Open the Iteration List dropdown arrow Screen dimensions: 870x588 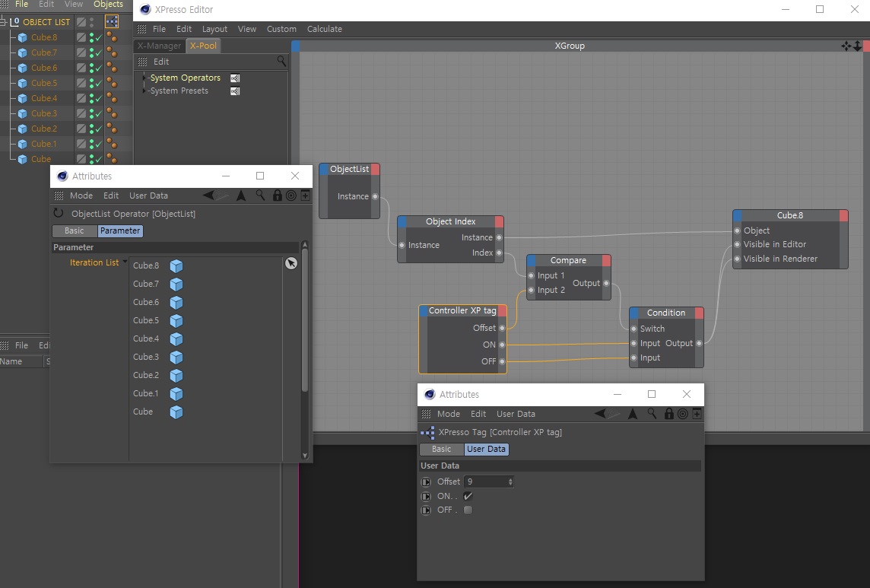click(x=125, y=262)
